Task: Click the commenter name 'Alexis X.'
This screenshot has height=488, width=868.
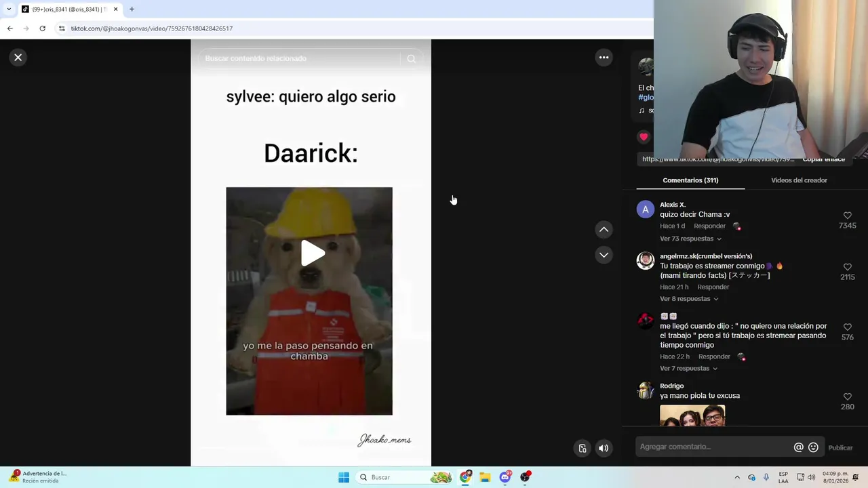Action: pos(673,205)
